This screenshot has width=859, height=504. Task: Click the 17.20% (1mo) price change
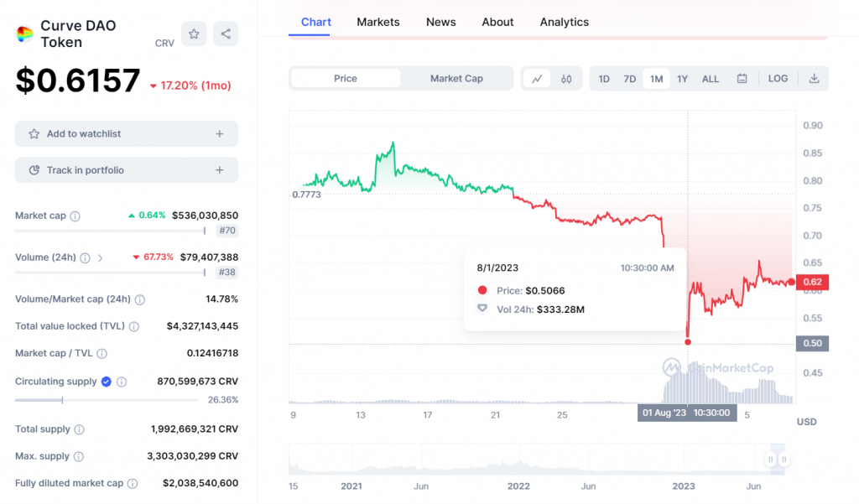pyautogui.click(x=190, y=86)
